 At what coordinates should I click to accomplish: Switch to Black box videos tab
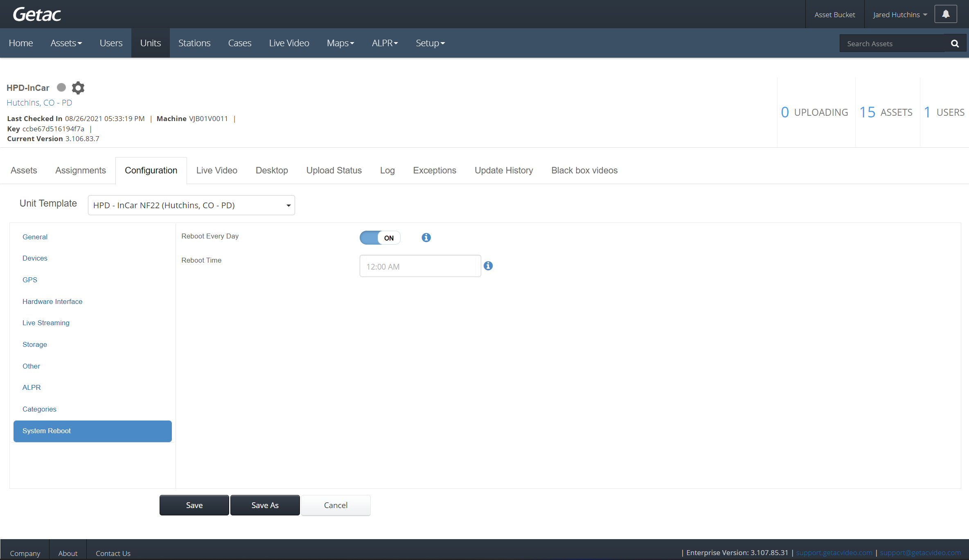(584, 170)
